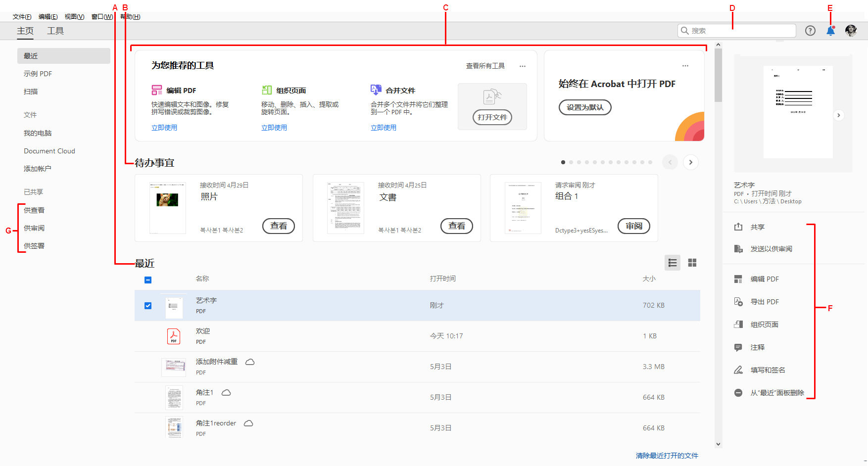Click the PDF file icon for 欢迎
Viewport: 868px width, 466px height.
(x=174, y=336)
